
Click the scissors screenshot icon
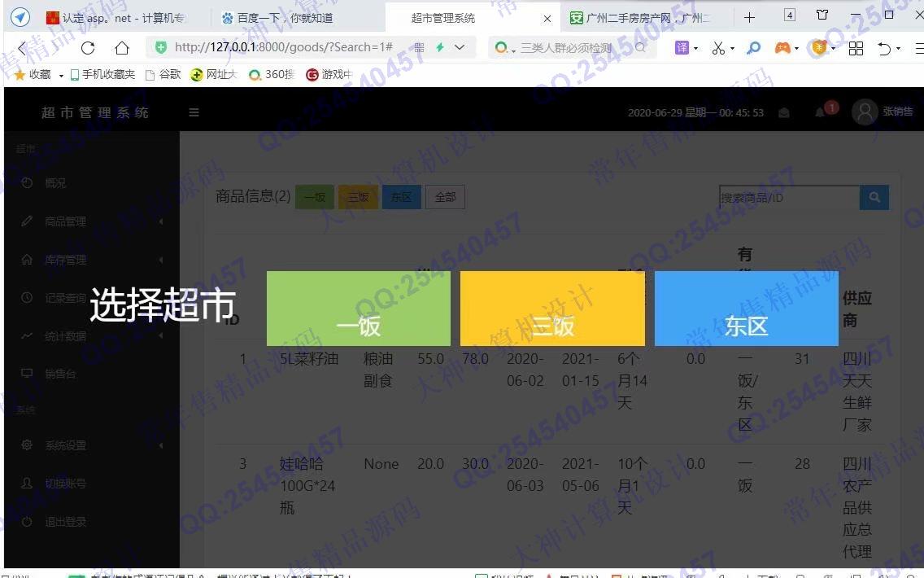coord(718,48)
